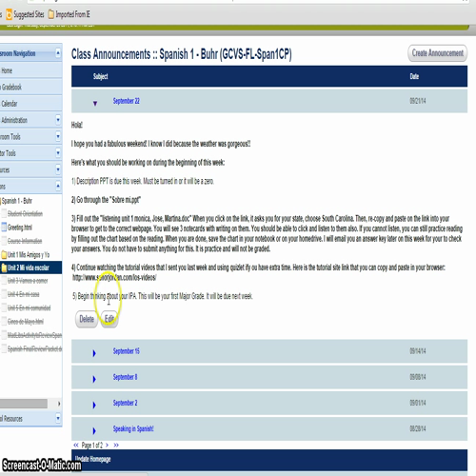
Task: Select Unit 2 Mi vida escolar folder
Action: pos(29,268)
